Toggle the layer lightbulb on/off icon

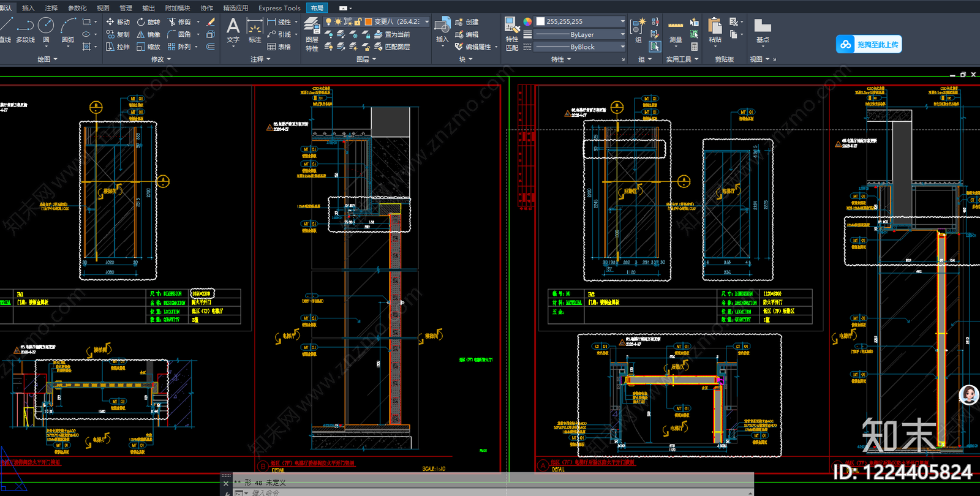coord(329,21)
